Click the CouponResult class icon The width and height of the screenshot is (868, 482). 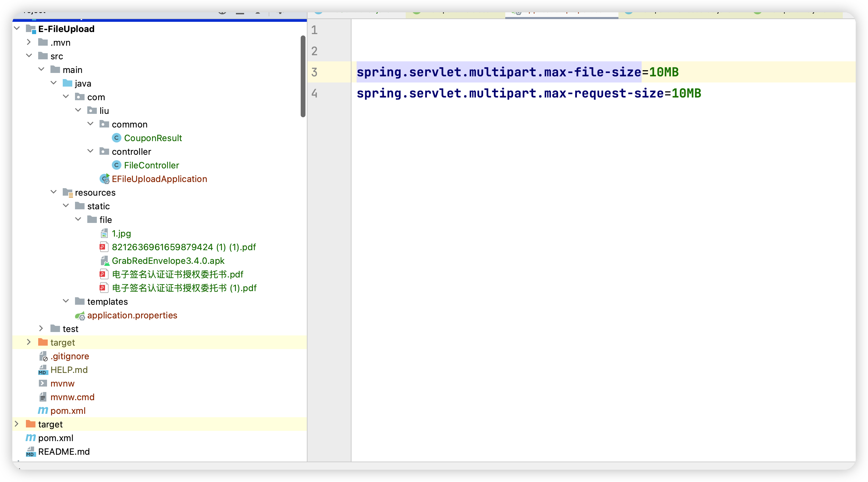pyautogui.click(x=117, y=138)
